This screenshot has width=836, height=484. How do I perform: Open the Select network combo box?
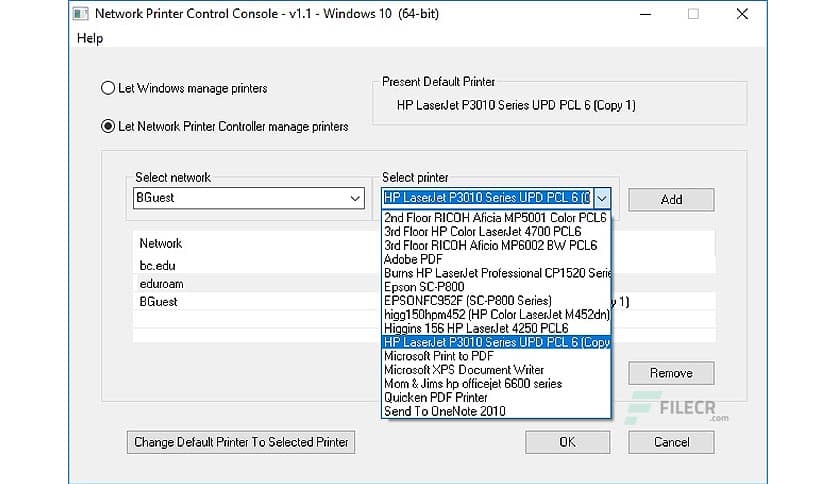click(x=248, y=198)
